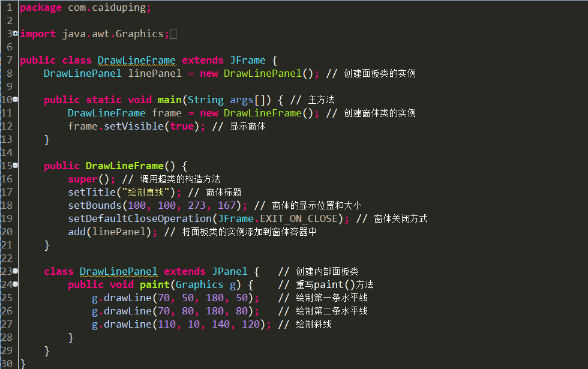Collapse the main method fold marker
The width and height of the screenshot is (588, 369).
click(16, 100)
